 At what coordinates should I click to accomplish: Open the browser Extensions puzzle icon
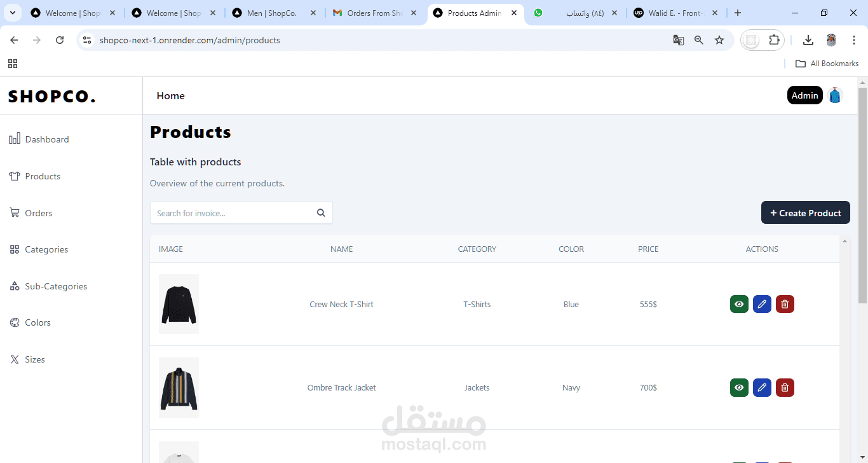pyautogui.click(x=774, y=40)
